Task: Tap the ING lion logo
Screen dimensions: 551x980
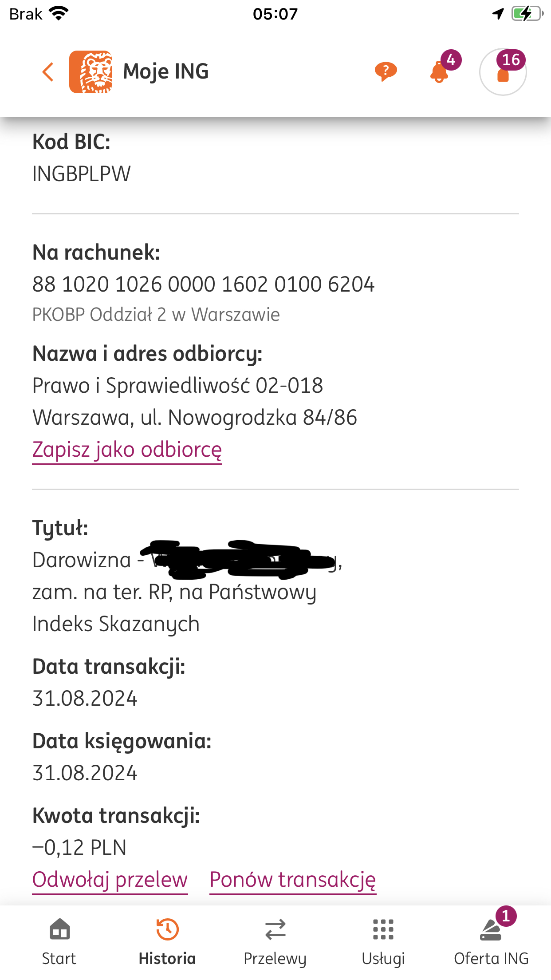Action: click(x=91, y=72)
